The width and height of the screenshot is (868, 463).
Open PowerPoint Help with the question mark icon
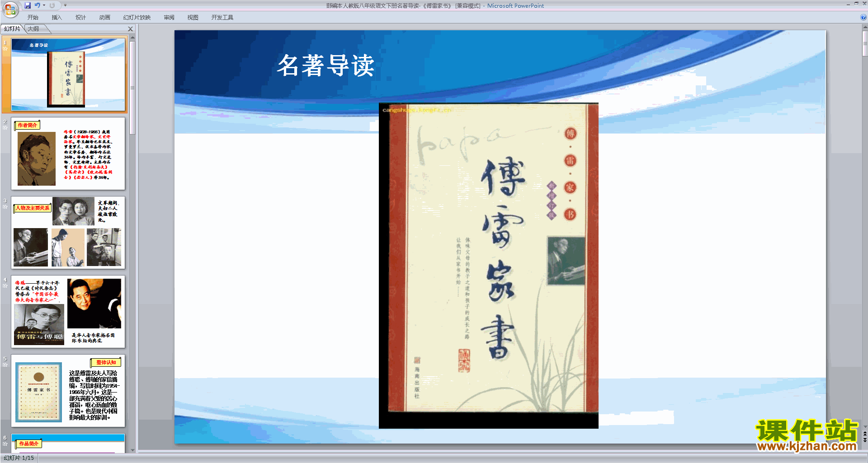pyautogui.click(x=863, y=18)
